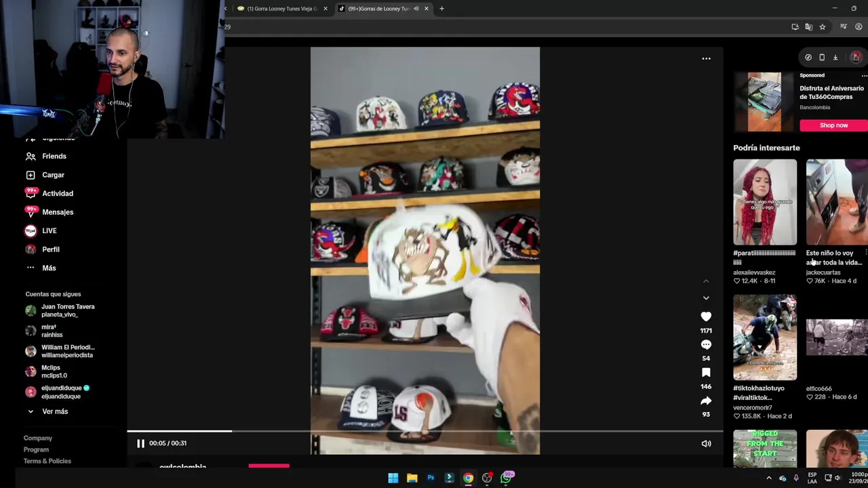Bookmark the video with 146 saves
The height and width of the screenshot is (488, 868).
(706, 372)
